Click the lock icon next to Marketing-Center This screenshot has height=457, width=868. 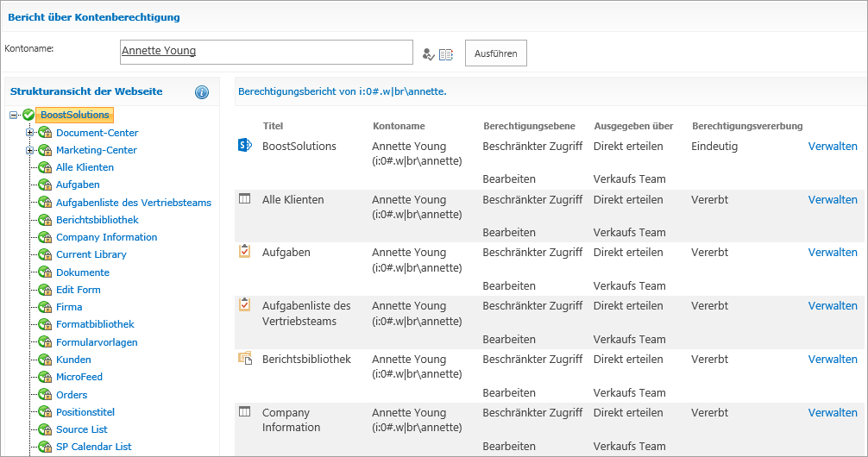pyautogui.click(x=45, y=150)
